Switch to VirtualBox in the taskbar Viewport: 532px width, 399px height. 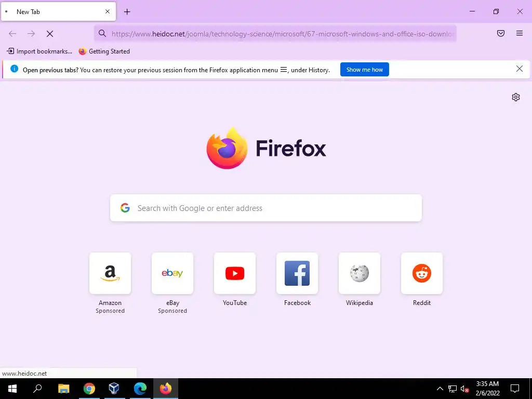point(114,389)
